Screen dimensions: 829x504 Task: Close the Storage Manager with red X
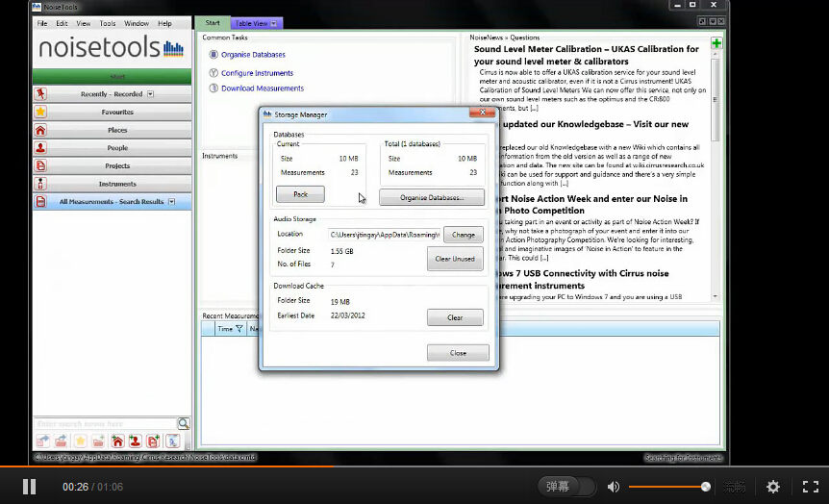(482, 113)
